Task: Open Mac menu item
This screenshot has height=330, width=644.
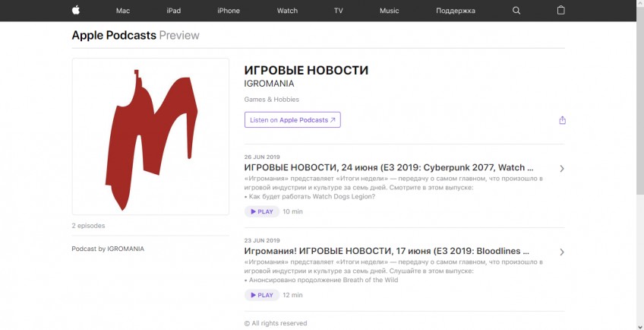Action: pos(123,11)
